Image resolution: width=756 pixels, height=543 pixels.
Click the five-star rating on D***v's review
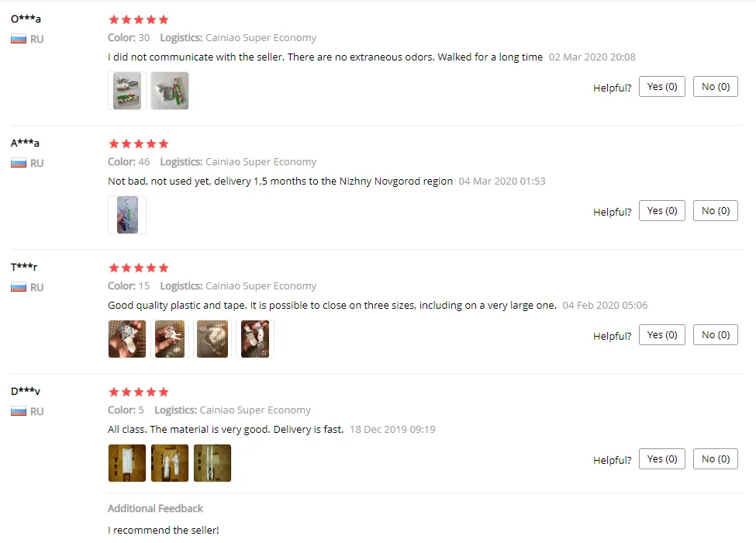coord(139,392)
